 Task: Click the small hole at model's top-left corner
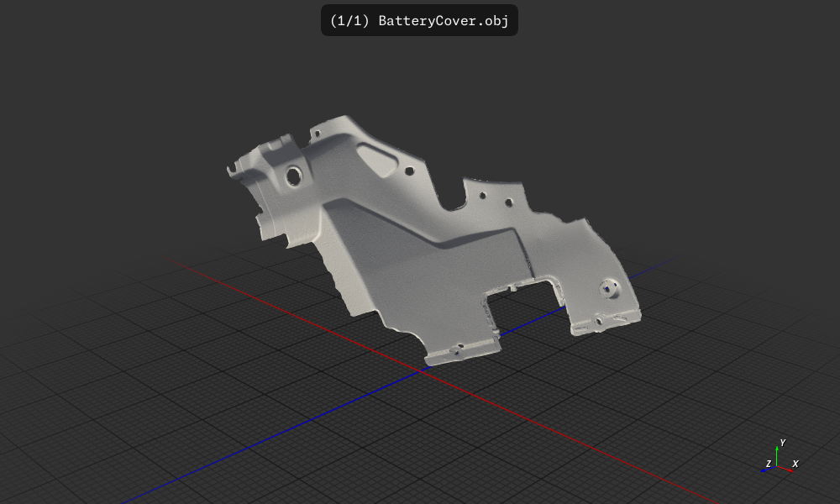coord(318,133)
